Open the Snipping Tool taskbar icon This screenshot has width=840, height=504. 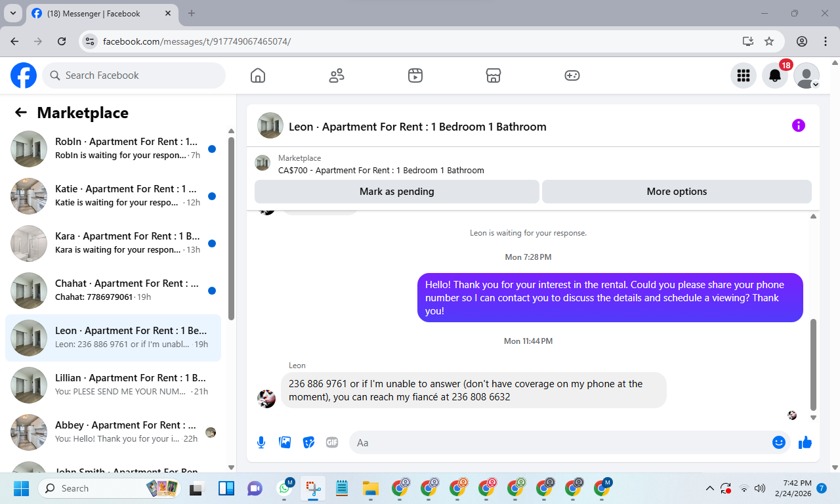pos(313,488)
